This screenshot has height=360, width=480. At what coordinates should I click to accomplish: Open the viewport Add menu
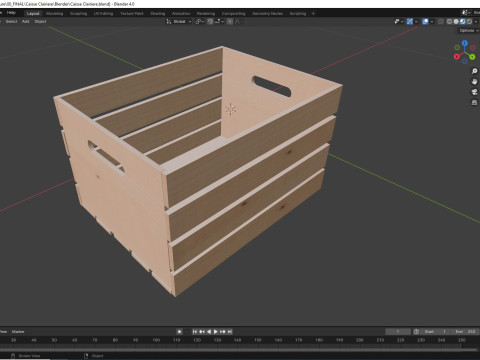pyautogui.click(x=26, y=21)
